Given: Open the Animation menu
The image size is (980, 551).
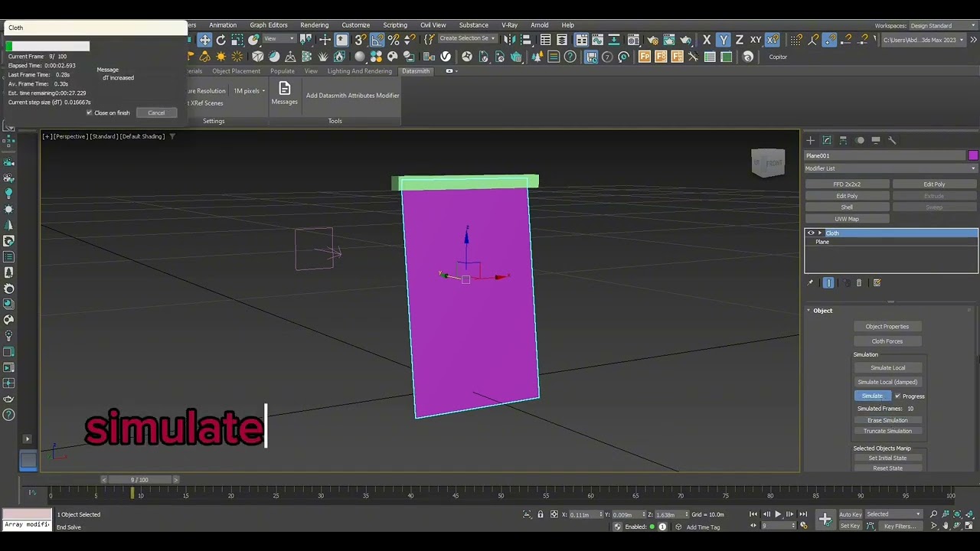Looking at the screenshot, I should tap(223, 25).
